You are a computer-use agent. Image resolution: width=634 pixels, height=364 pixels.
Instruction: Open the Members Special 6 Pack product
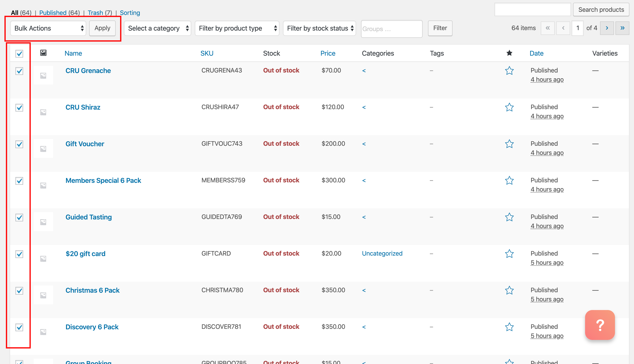coord(103,180)
